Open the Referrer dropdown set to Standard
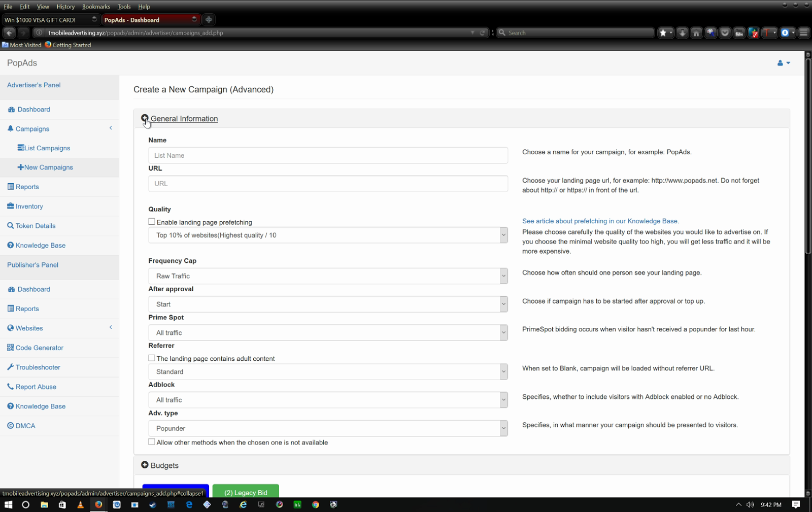The width and height of the screenshot is (812, 512). click(328, 371)
